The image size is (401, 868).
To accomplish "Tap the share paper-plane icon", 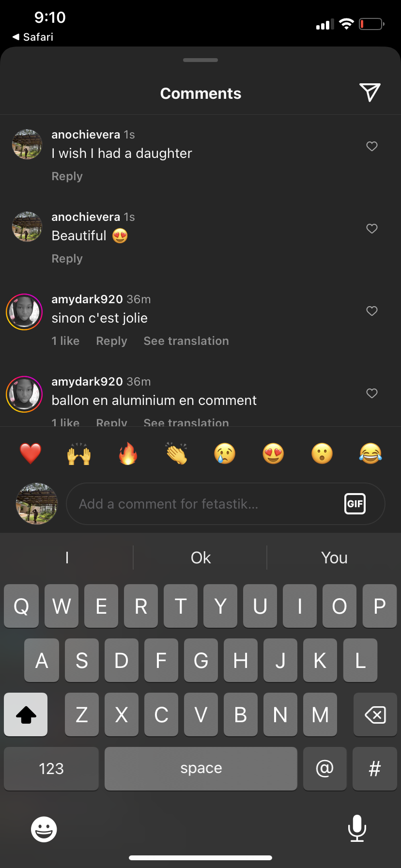I will click(x=370, y=93).
